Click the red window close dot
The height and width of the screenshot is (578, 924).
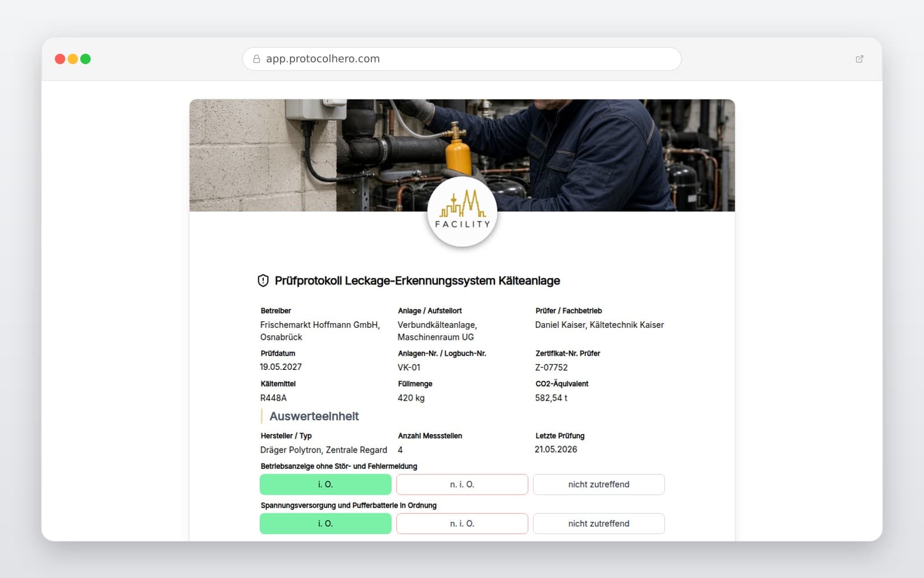click(60, 59)
